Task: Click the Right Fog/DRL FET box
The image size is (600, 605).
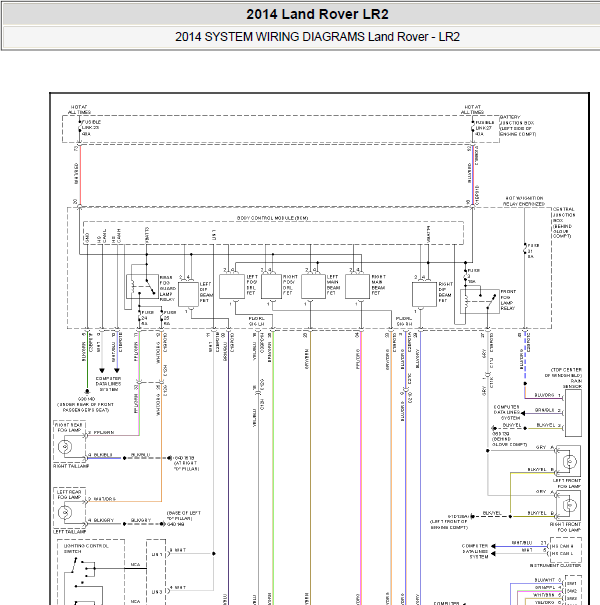Action: (271, 286)
